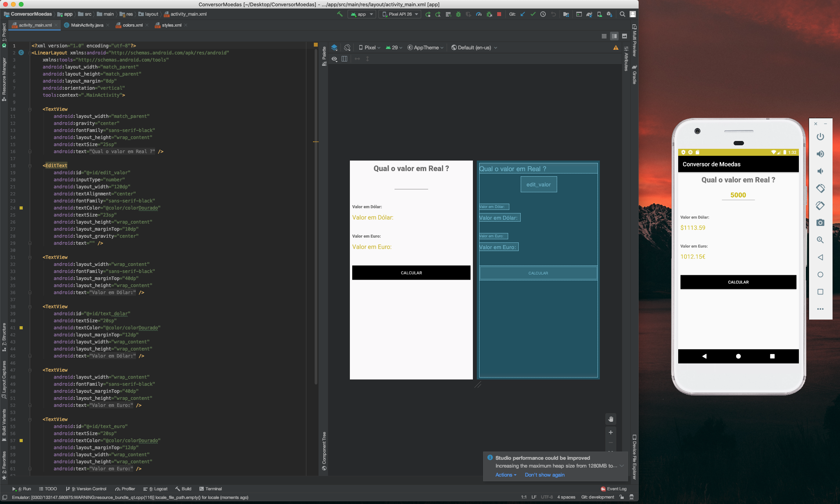This screenshot has height=504, width=840.
Task: Toggle the design view options eye icon
Action: click(x=334, y=59)
